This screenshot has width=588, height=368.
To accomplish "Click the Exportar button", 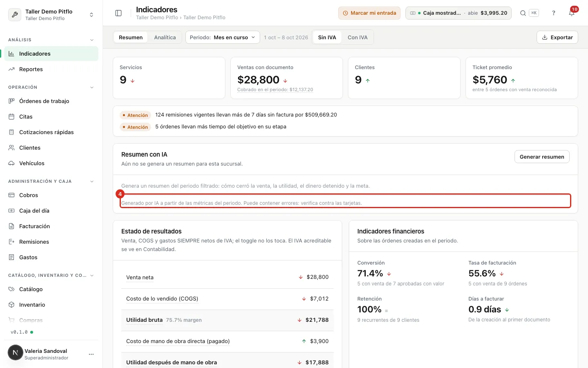I will click(557, 37).
